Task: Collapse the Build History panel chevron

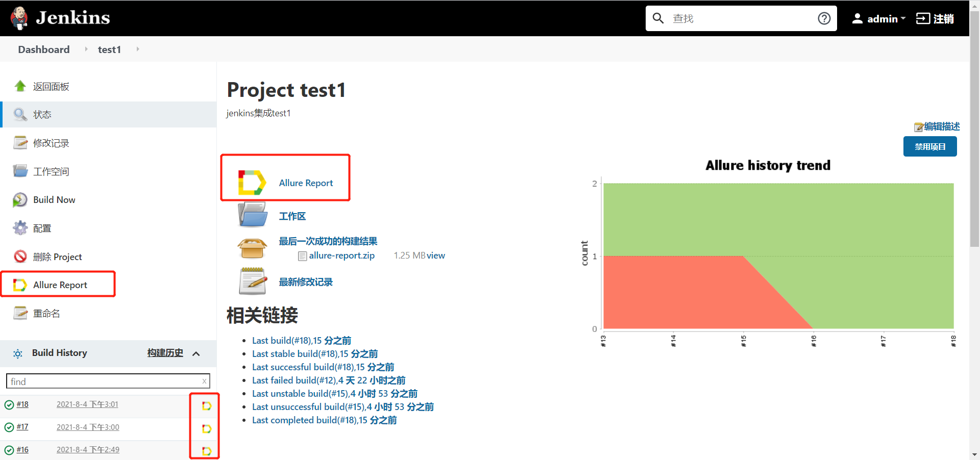Action: 196,353
